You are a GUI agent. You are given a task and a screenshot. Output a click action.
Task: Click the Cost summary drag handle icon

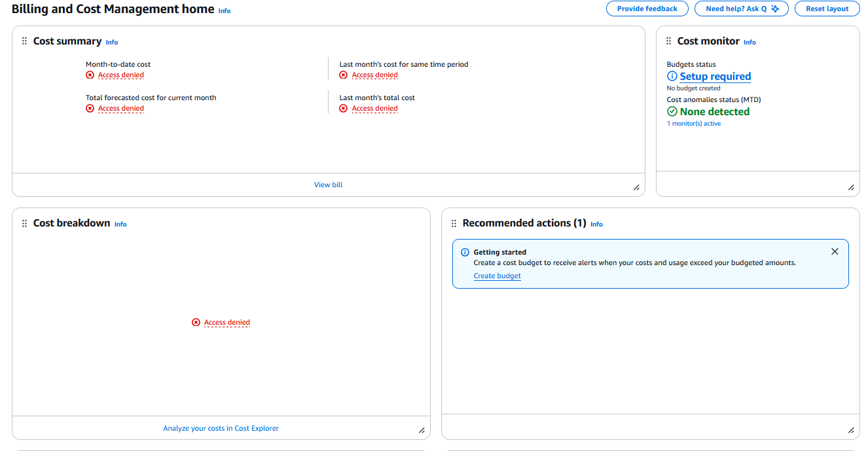(25, 41)
